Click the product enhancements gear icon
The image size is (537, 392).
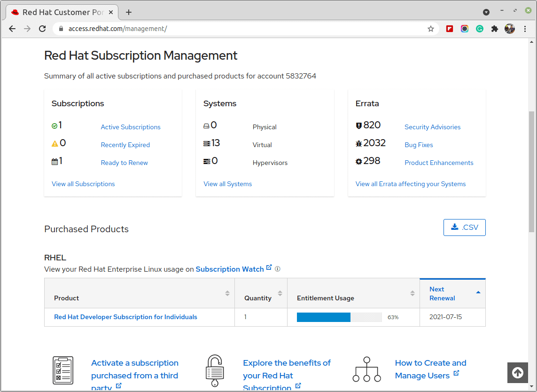click(358, 161)
